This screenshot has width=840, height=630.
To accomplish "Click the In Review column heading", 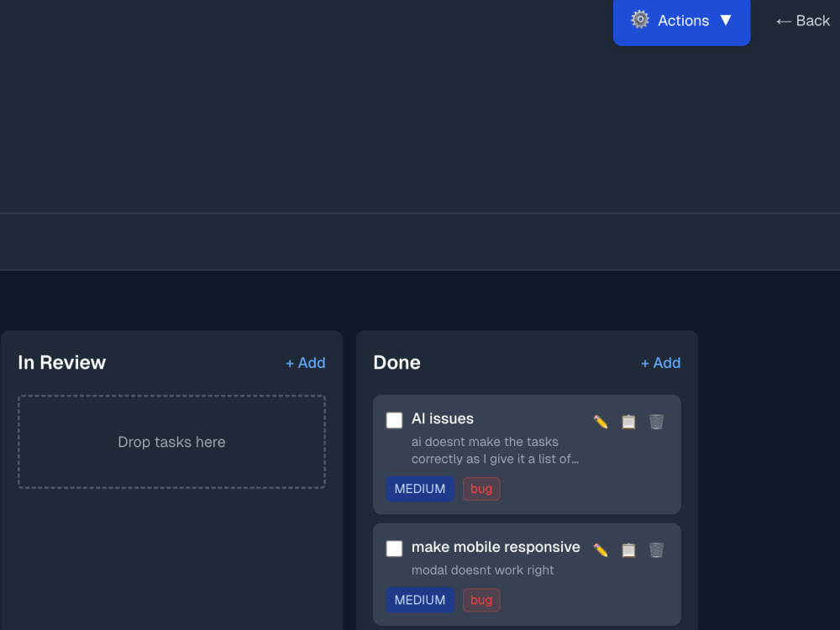I will (62, 363).
